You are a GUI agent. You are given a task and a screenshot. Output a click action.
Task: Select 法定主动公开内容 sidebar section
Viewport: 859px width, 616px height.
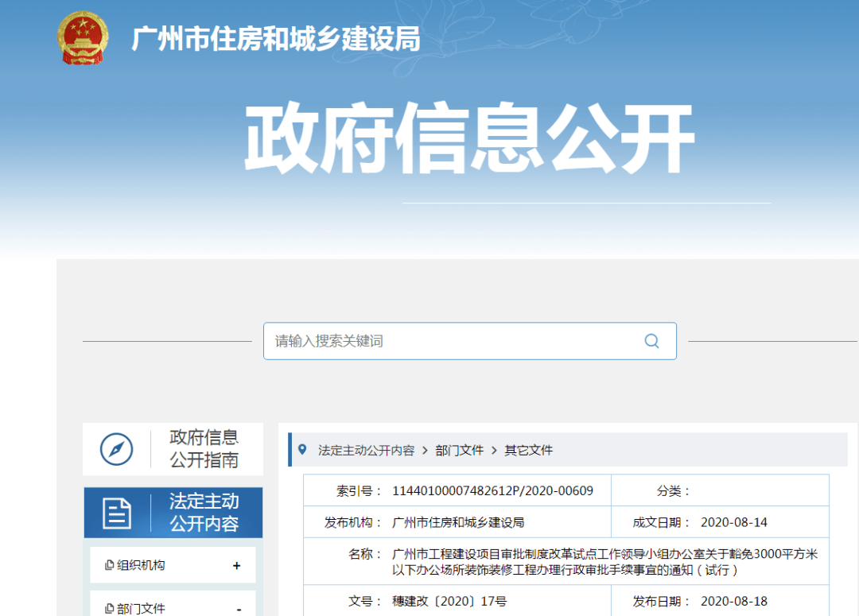click(173, 513)
